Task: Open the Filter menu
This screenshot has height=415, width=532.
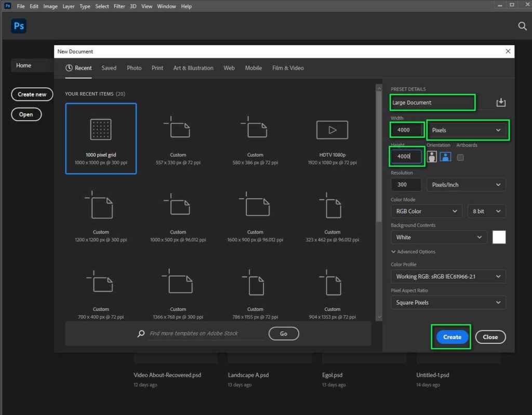Action: click(x=119, y=6)
